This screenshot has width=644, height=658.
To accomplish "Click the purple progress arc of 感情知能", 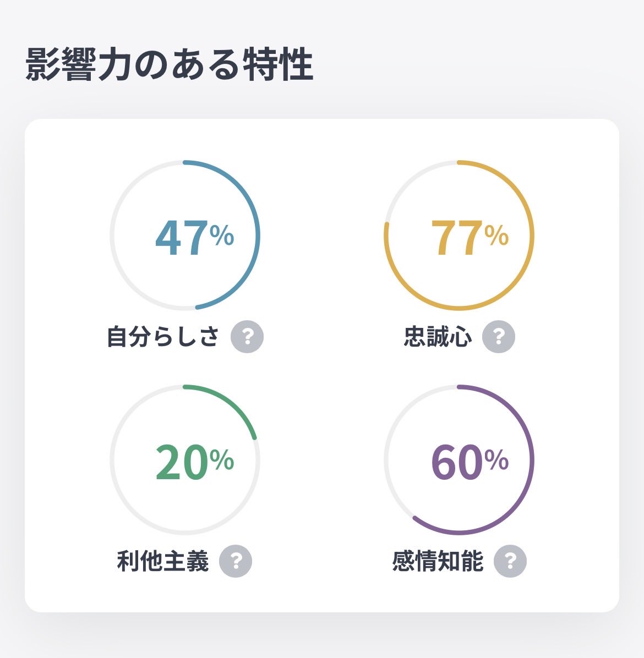I will [x=532, y=459].
